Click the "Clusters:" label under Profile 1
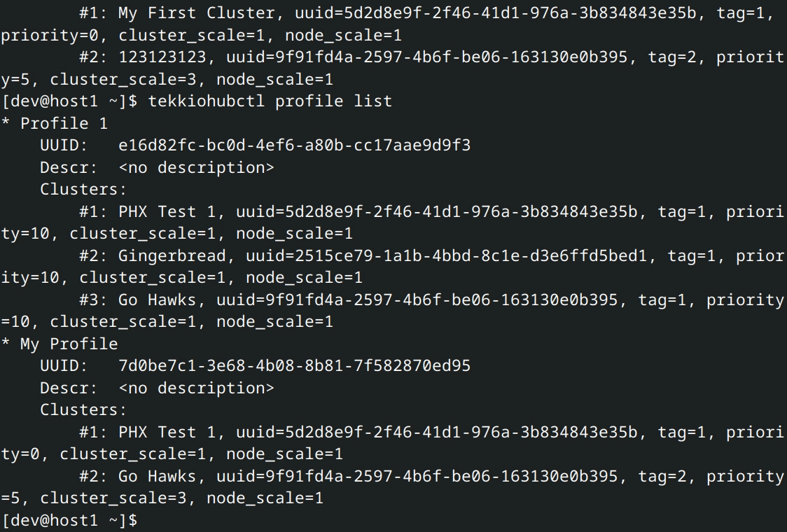The width and height of the screenshot is (787, 532). click(x=83, y=190)
